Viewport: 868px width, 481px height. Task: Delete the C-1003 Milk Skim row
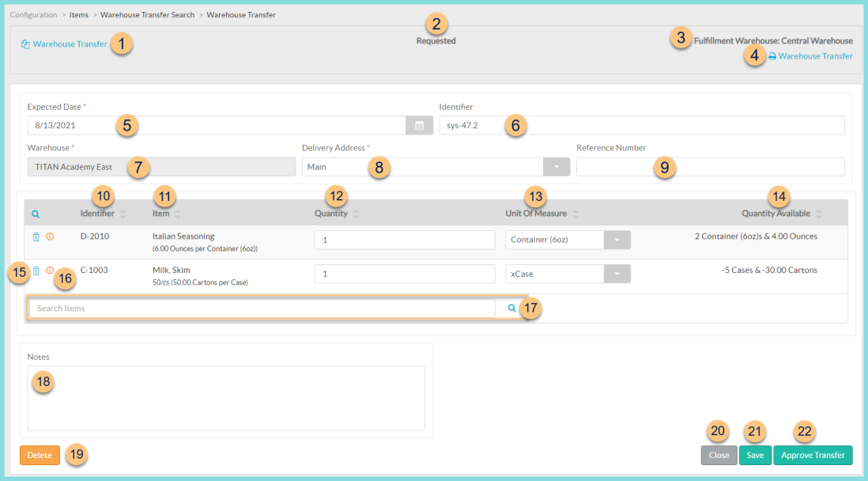[36, 270]
